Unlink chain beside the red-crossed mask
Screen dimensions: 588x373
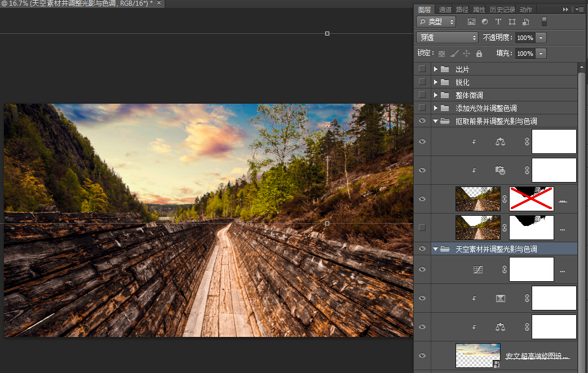505,199
